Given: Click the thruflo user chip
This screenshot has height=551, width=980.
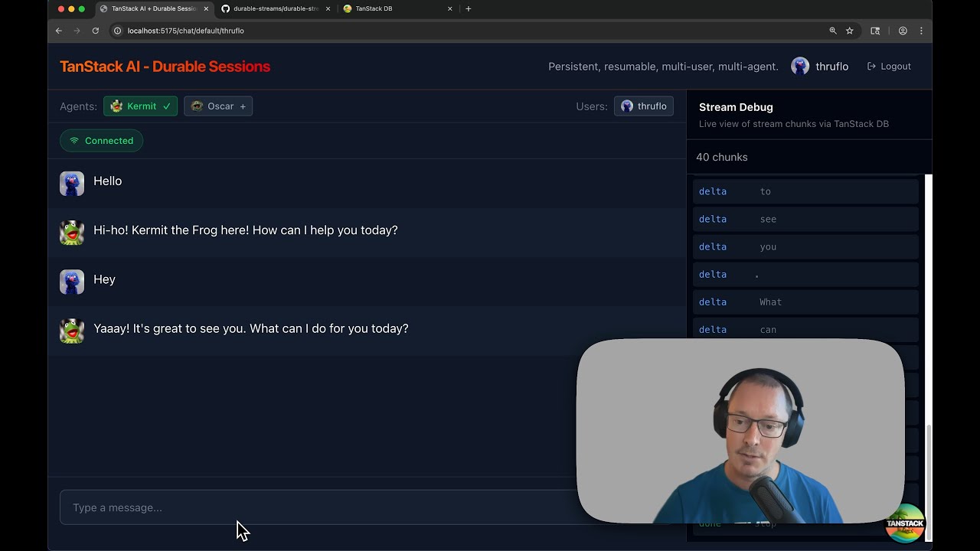Looking at the screenshot, I should click(x=644, y=106).
